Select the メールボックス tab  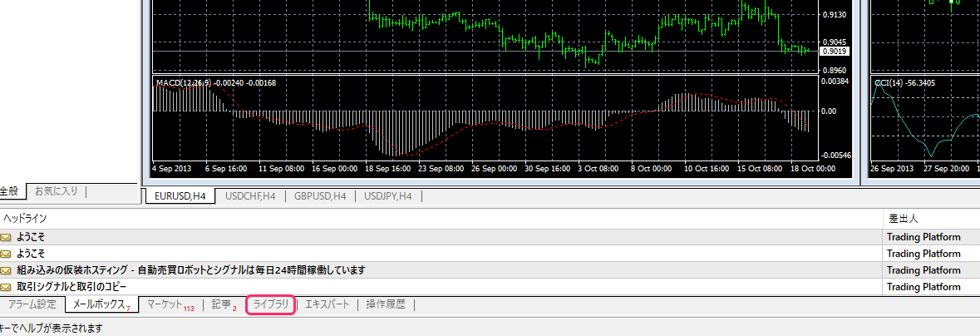pyautogui.click(x=101, y=304)
